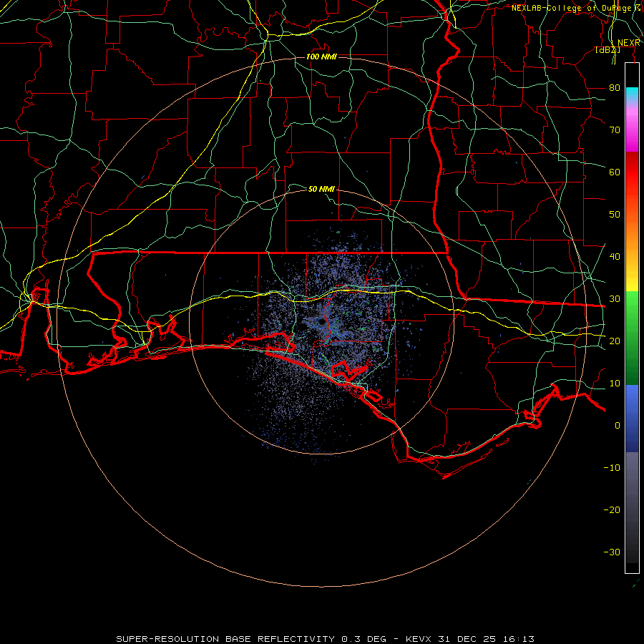Click the 50 value on the dBZ scale
644x644 pixels.
pos(615,215)
